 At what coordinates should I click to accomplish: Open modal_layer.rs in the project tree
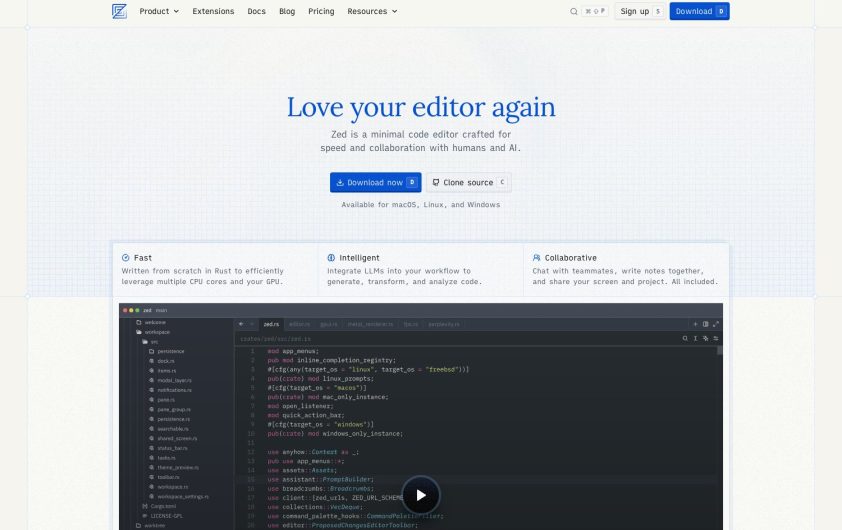tap(170, 380)
